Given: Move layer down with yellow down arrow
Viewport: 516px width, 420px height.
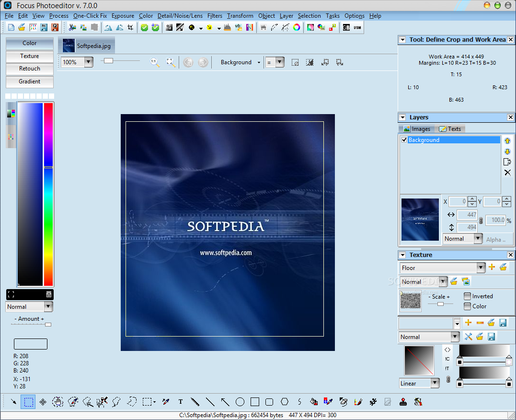Looking at the screenshot, I should [x=507, y=152].
